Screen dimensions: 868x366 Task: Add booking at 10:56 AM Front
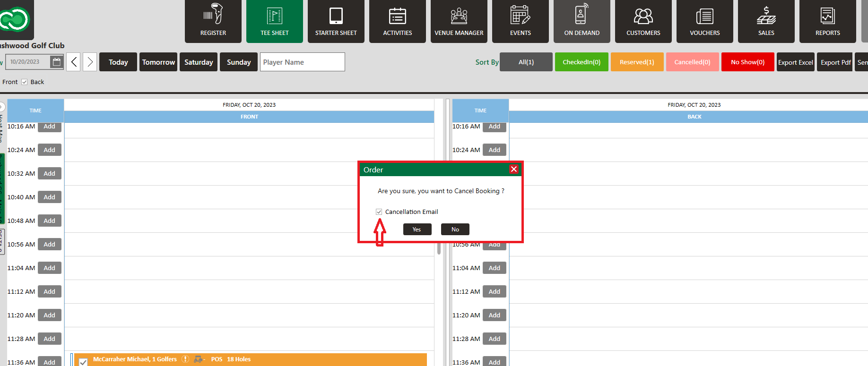(50, 244)
